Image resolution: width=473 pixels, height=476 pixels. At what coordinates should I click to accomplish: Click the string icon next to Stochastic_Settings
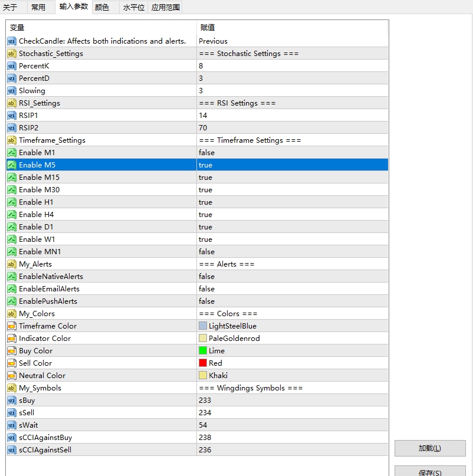click(x=12, y=54)
